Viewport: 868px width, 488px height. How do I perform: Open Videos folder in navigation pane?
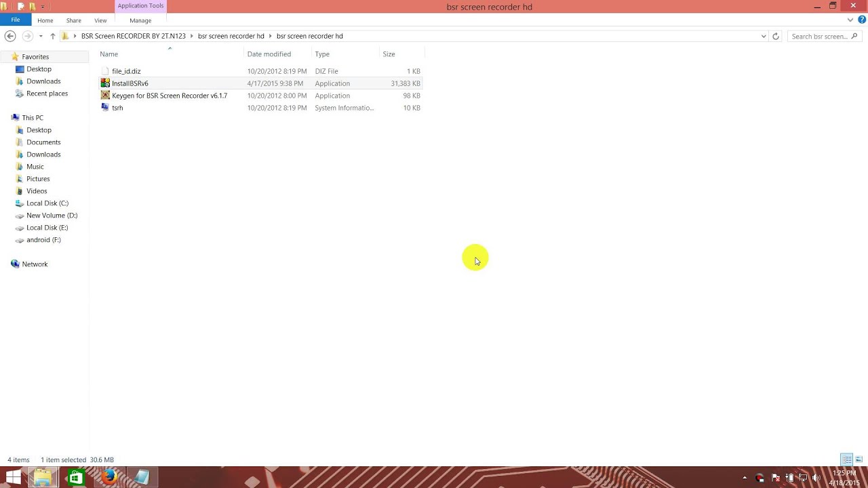pyautogui.click(x=37, y=191)
